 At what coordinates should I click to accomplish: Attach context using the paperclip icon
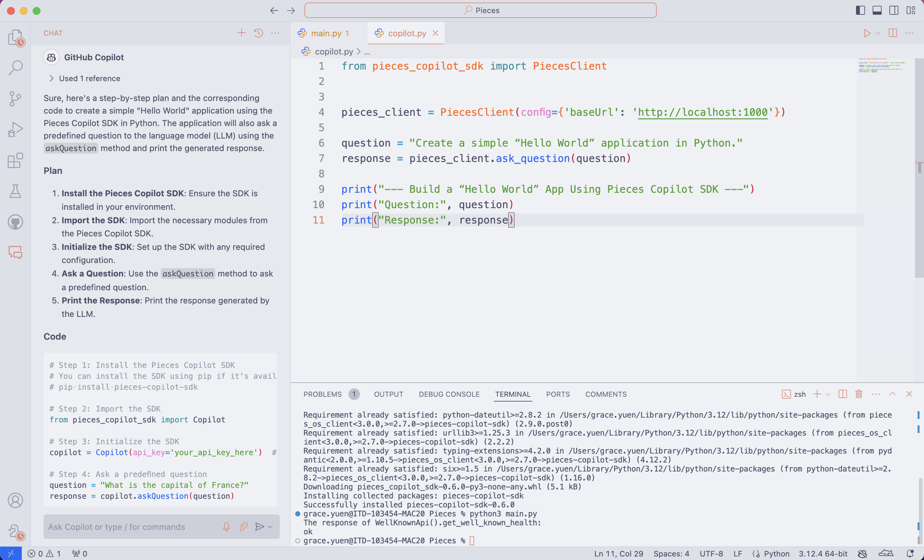[243, 527]
